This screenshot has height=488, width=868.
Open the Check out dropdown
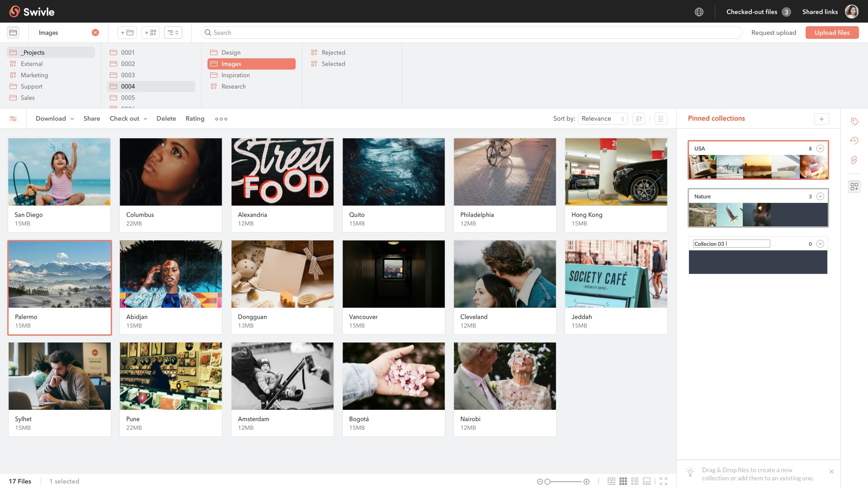pyautogui.click(x=128, y=118)
